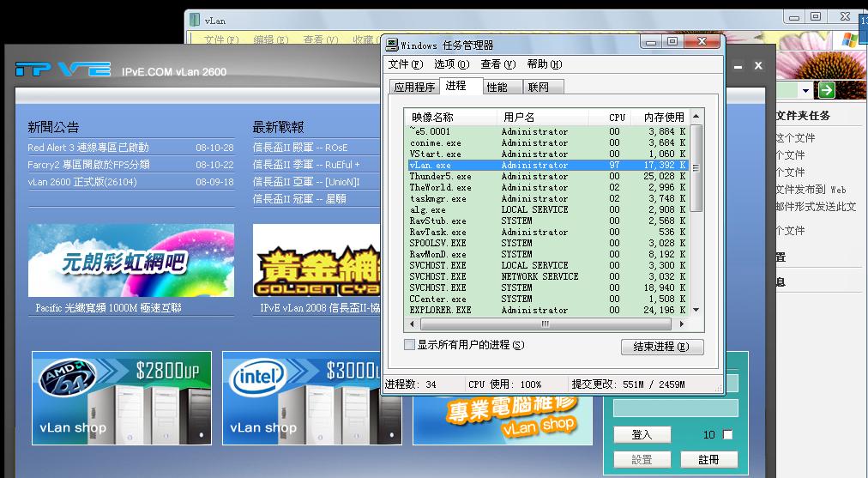Viewport: 868px width, 478px height.
Task: Open battle report 信長盃II 殿軍 -- ROsE
Action: 300,148
